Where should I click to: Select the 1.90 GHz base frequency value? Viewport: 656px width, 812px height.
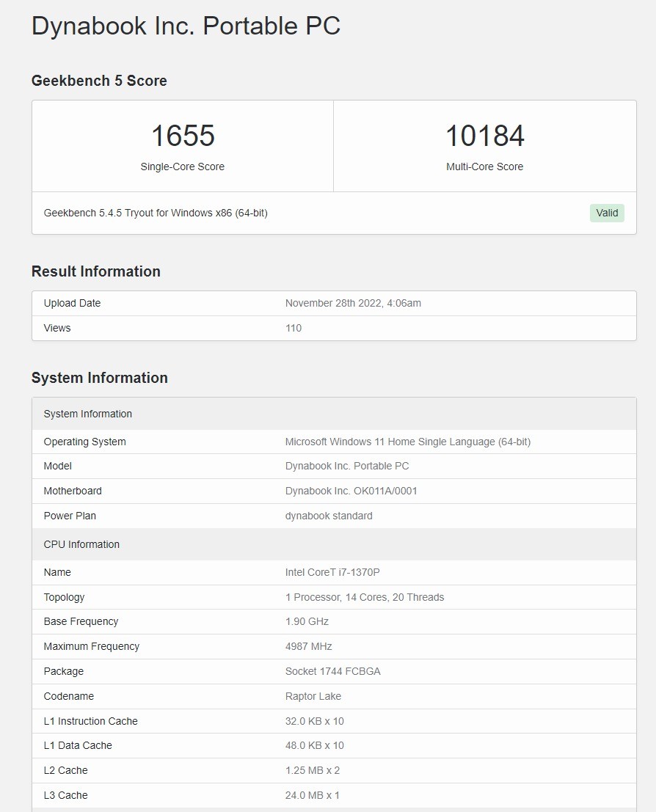(x=307, y=621)
